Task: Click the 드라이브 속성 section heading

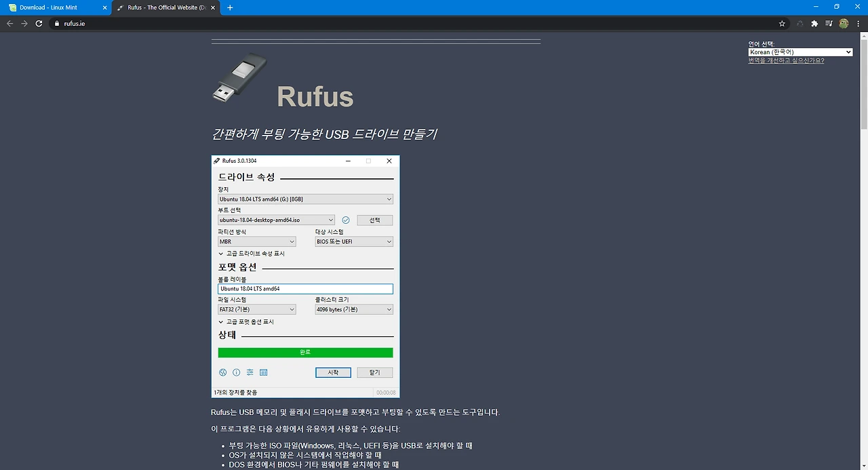Action: [x=246, y=177]
